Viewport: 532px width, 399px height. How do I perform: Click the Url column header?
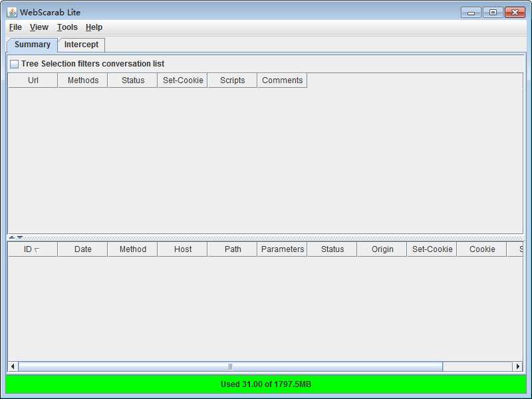(x=33, y=80)
